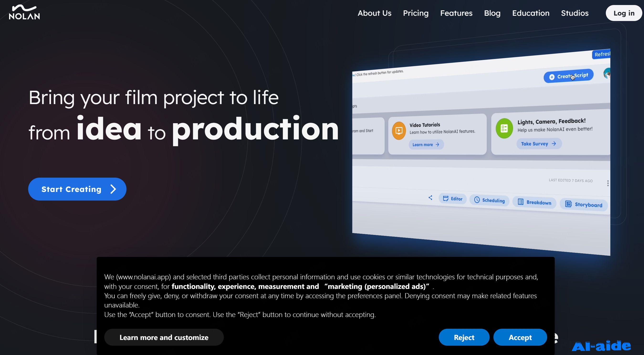Image resolution: width=644 pixels, height=355 pixels.
Task: Click the orange Video Tutorials icon
Action: tap(399, 131)
